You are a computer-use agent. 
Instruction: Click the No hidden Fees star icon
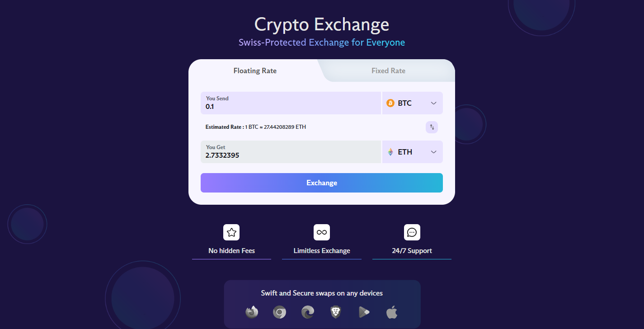(231, 232)
